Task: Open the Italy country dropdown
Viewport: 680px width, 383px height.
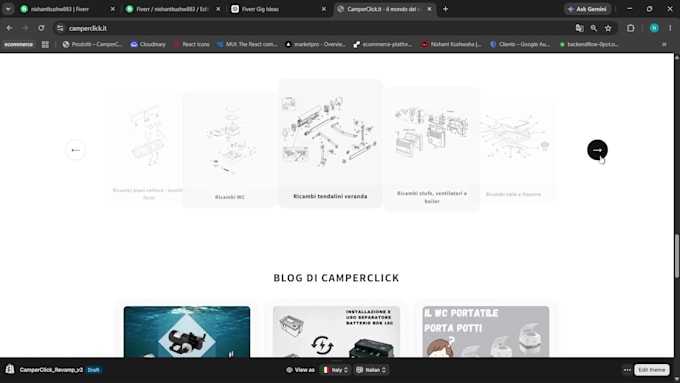Action: (x=335, y=370)
